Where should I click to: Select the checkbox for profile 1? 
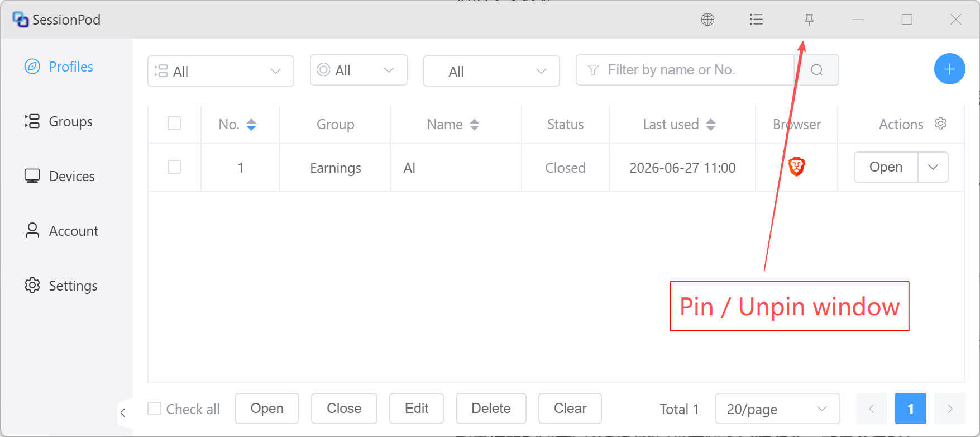(174, 167)
